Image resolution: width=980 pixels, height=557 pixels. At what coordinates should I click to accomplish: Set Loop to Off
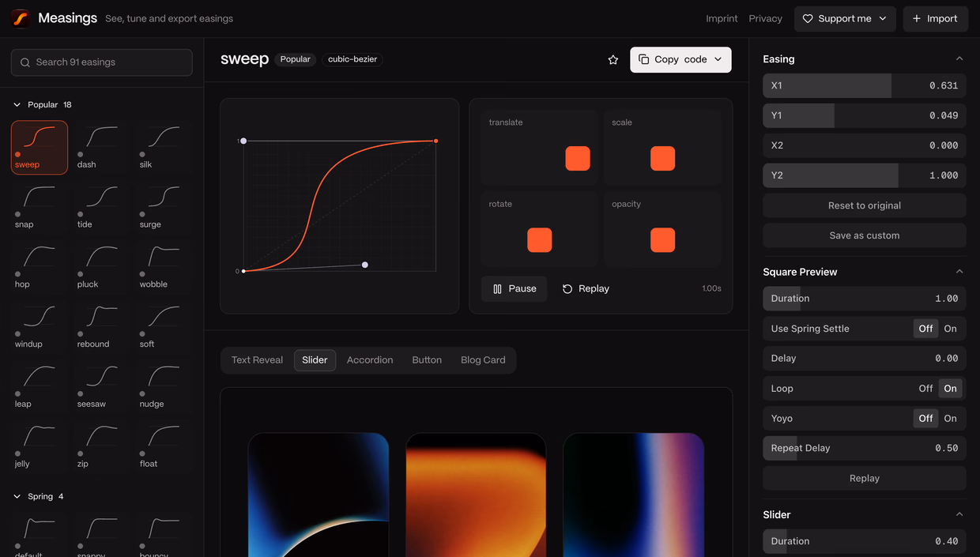925,389
